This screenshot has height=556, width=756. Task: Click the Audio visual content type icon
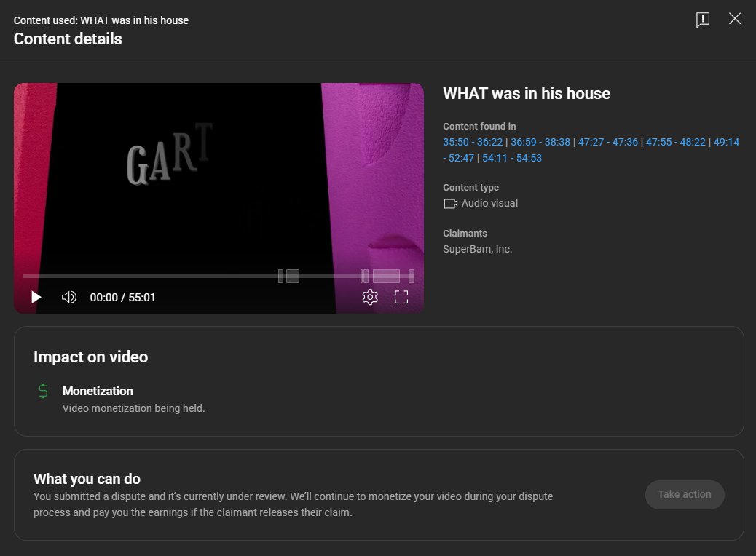[x=450, y=203]
